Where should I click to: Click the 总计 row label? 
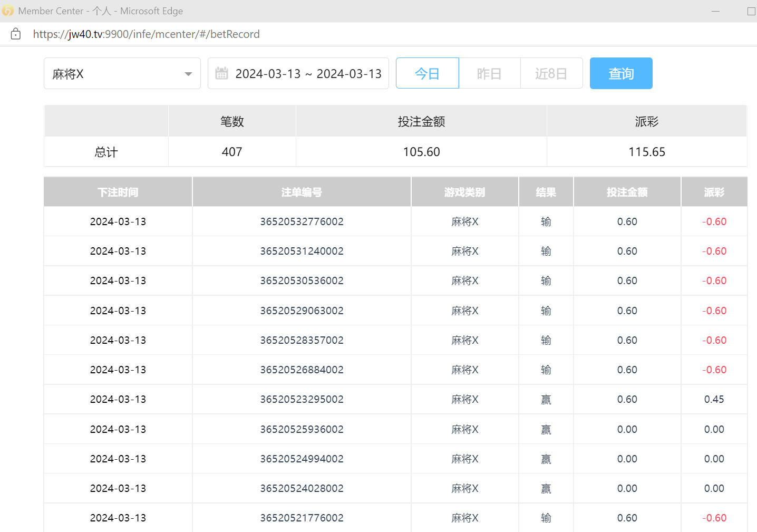pos(106,152)
